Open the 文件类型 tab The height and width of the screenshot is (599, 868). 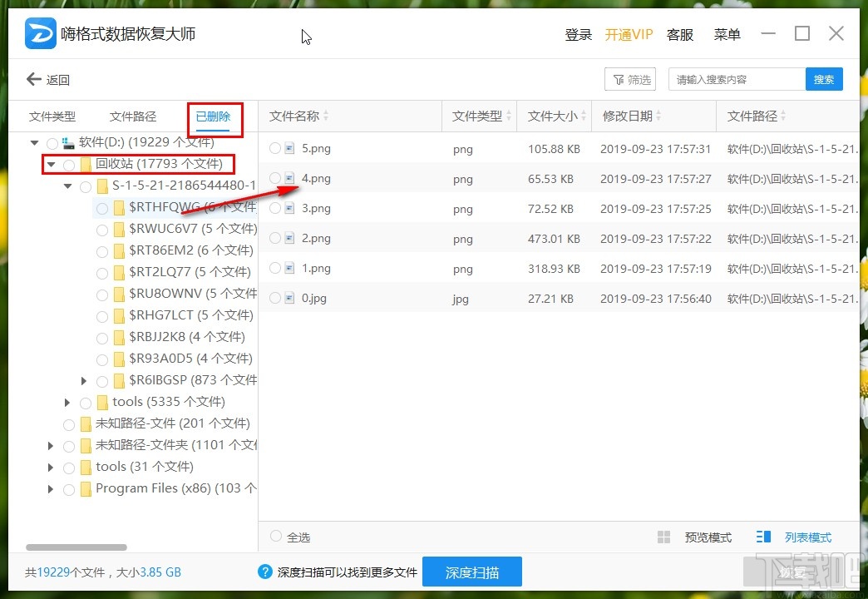click(53, 116)
